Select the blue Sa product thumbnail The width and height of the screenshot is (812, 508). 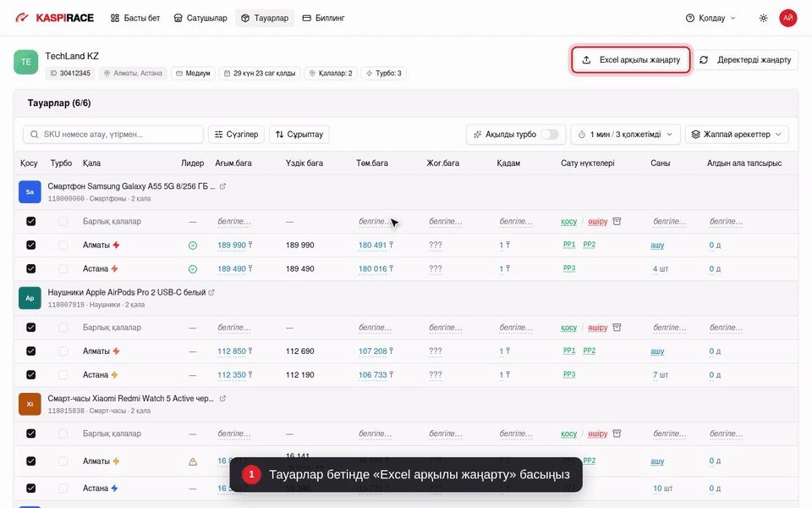pyautogui.click(x=30, y=192)
